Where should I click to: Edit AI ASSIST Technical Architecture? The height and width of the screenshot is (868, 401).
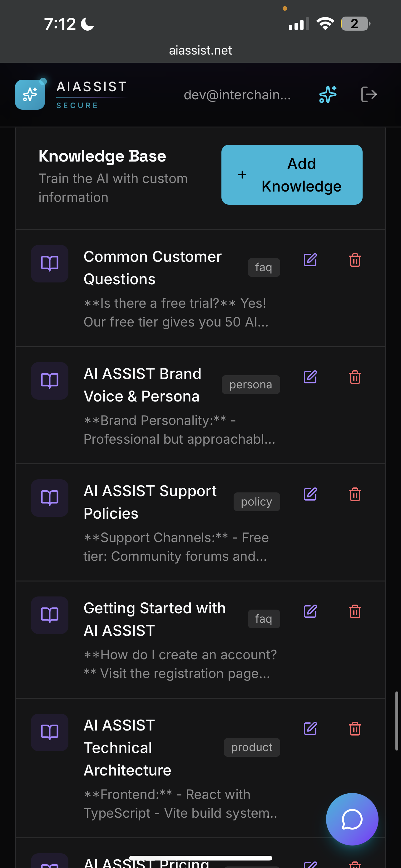point(310,729)
